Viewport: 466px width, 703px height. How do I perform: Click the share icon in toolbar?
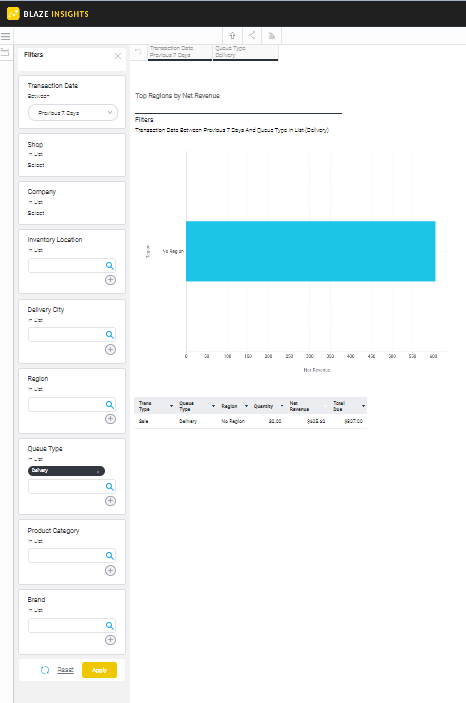(252, 35)
